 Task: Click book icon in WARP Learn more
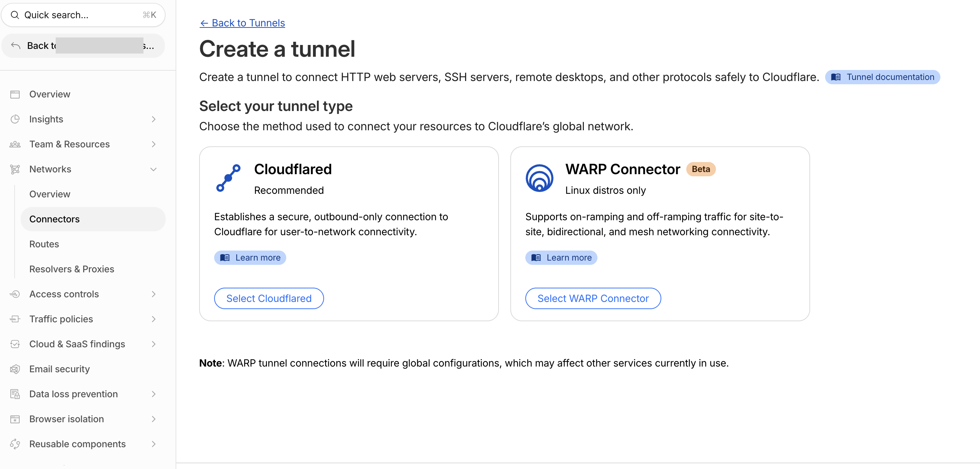536,258
